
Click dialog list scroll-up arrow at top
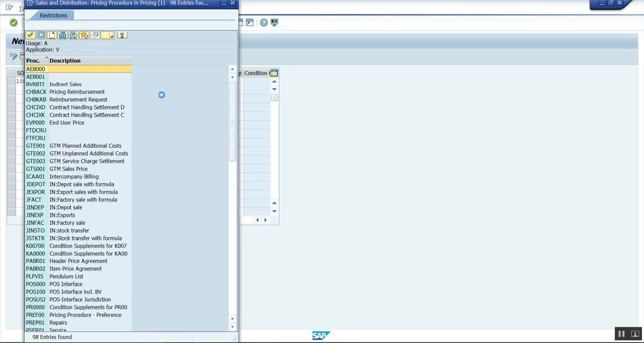[232, 69]
